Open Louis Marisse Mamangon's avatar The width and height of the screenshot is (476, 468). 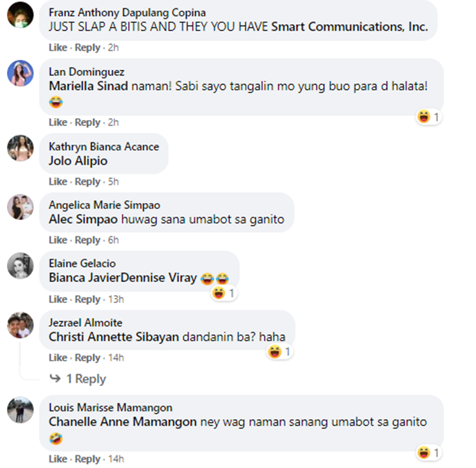tap(20, 410)
